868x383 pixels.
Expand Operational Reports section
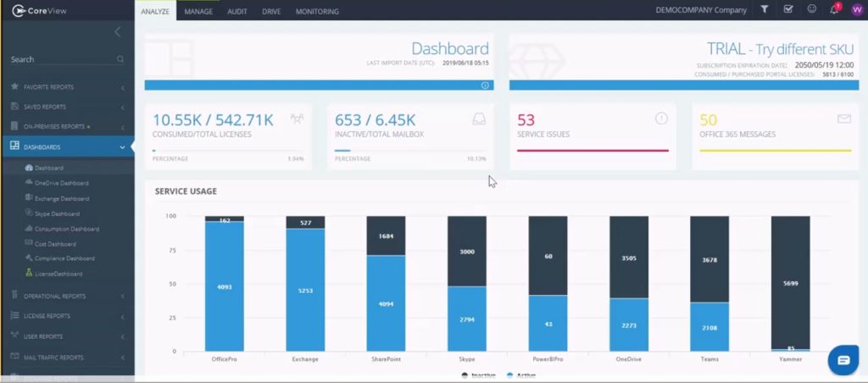coord(123,297)
